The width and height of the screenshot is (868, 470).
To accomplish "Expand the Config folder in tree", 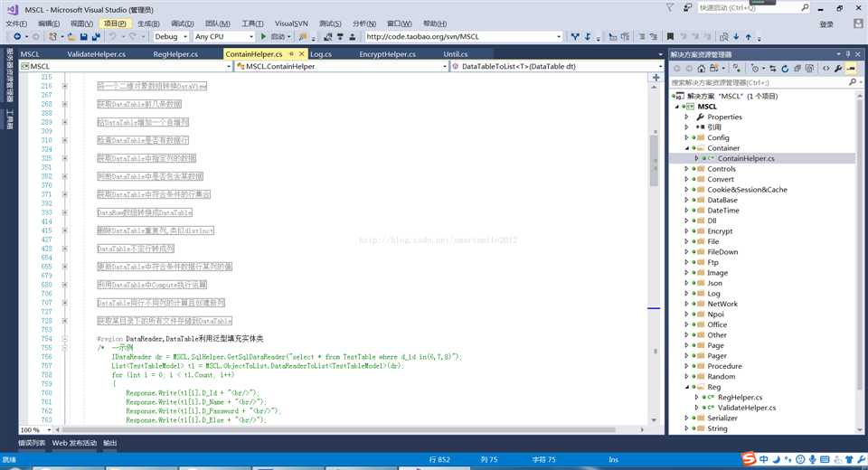I will point(687,137).
